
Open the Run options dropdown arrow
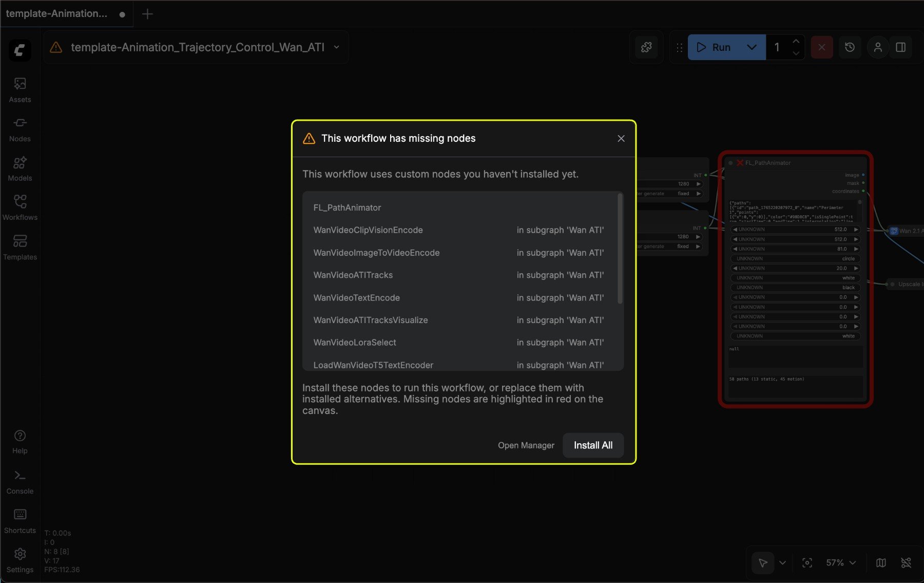coord(752,47)
